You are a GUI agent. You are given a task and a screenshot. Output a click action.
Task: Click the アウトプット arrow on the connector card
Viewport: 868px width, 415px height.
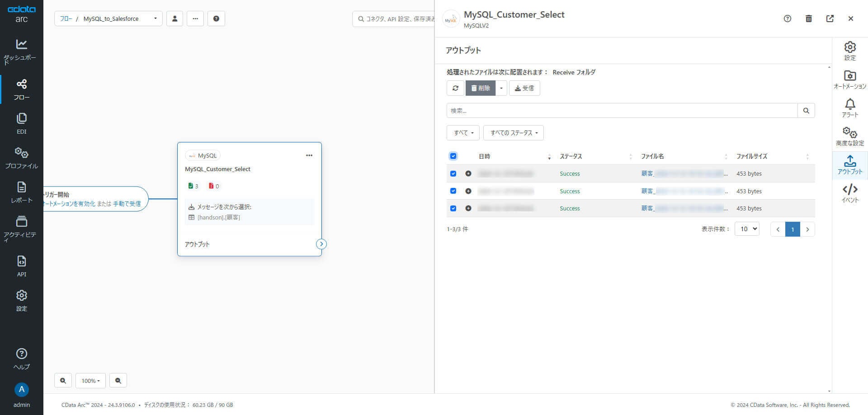321,244
